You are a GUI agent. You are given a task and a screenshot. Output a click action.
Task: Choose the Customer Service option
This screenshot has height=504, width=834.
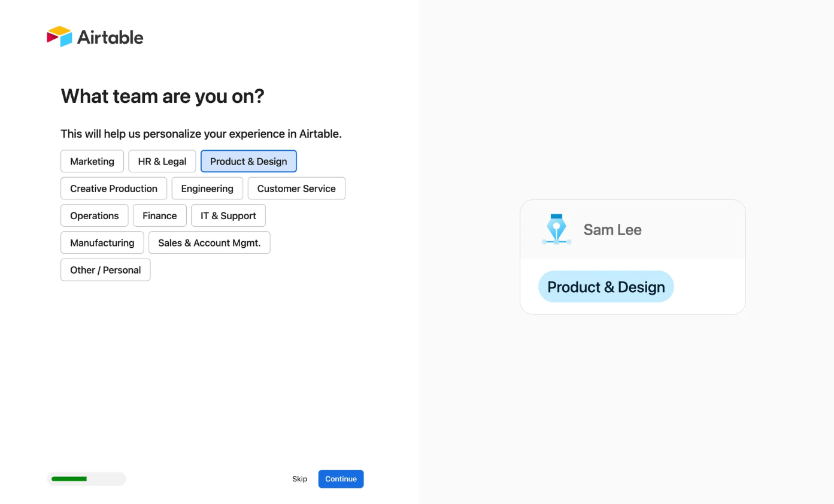click(296, 189)
